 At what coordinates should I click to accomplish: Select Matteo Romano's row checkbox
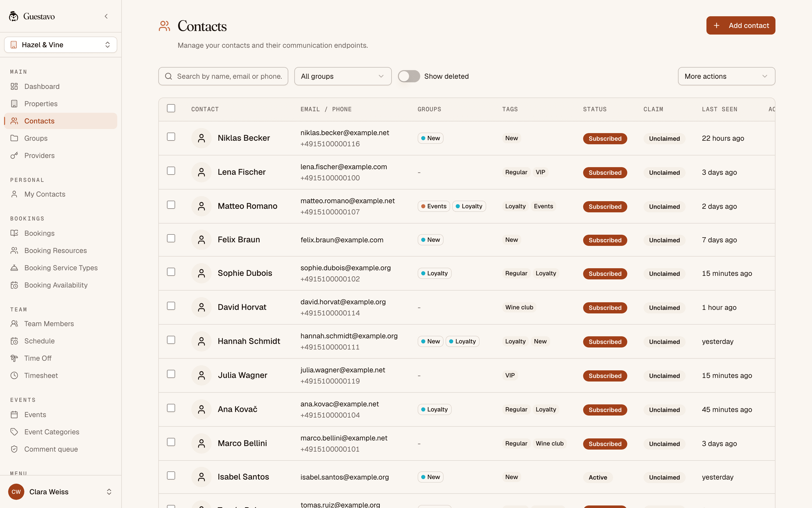pyautogui.click(x=171, y=205)
